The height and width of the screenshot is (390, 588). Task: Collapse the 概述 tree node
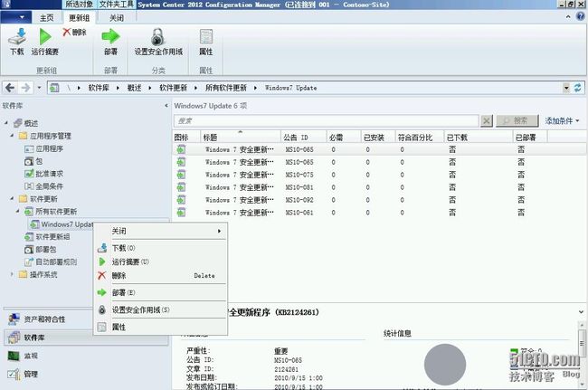pyautogui.click(x=6, y=123)
